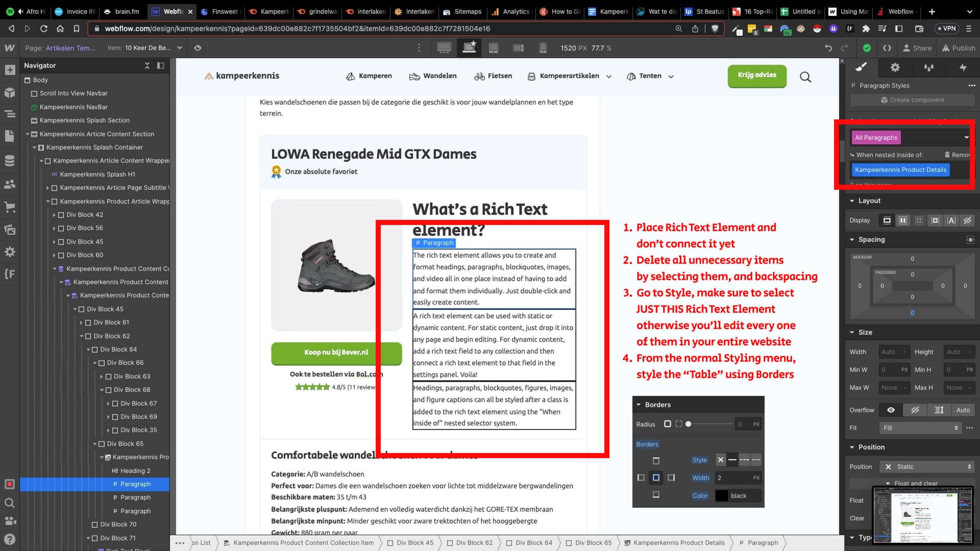The height and width of the screenshot is (551, 980).
Task: Click the Share button
Action: [x=917, y=48]
